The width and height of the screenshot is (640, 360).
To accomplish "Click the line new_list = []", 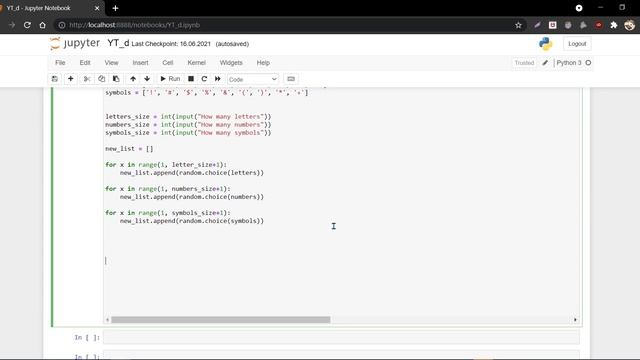I will pos(129,149).
